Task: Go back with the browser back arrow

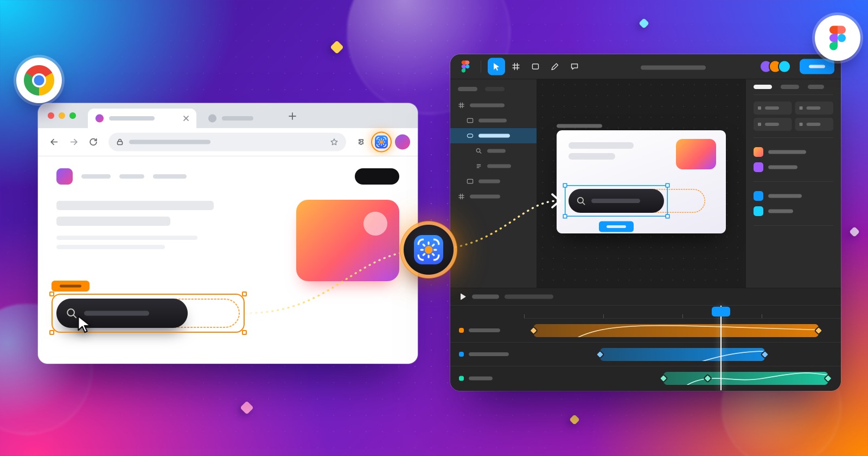Action: (x=54, y=142)
